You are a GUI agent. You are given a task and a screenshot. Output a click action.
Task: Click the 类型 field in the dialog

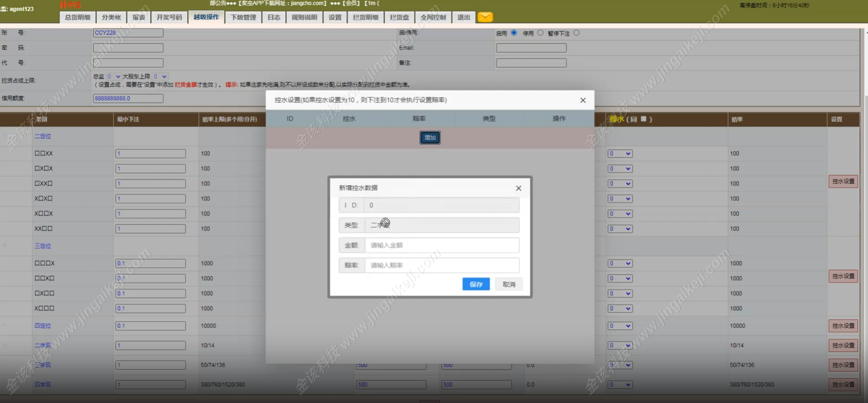tap(442, 225)
